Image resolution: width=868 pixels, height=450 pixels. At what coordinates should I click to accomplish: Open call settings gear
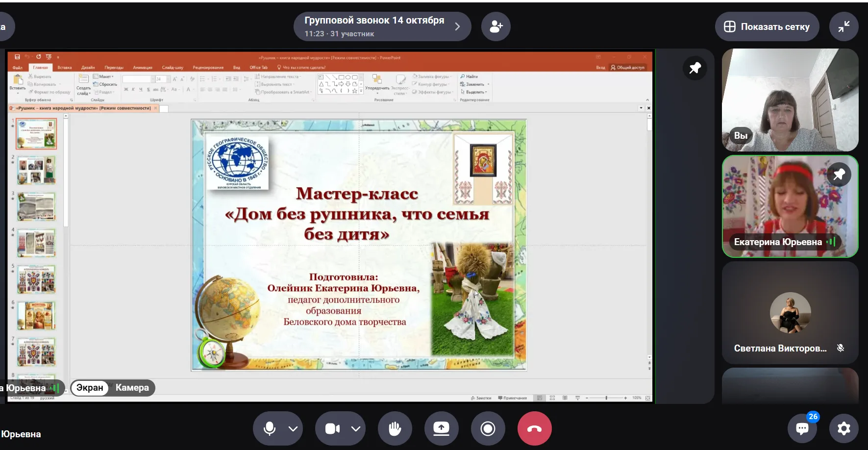click(x=843, y=428)
